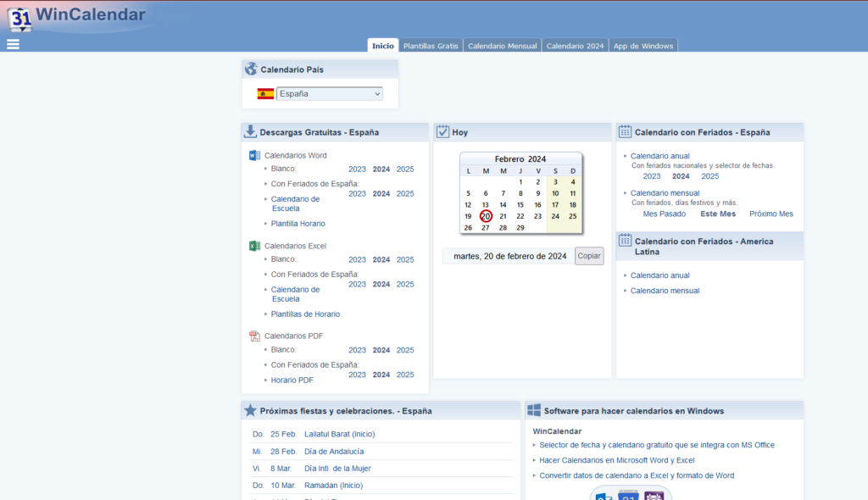Click the Windows logo software icon
Viewport: 868px width, 500px height.
[534, 410]
